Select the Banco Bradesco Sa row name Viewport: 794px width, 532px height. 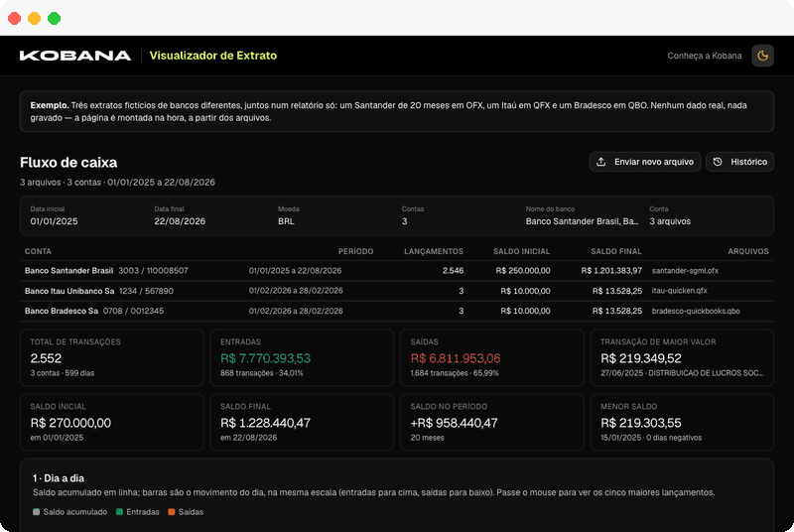tap(62, 311)
